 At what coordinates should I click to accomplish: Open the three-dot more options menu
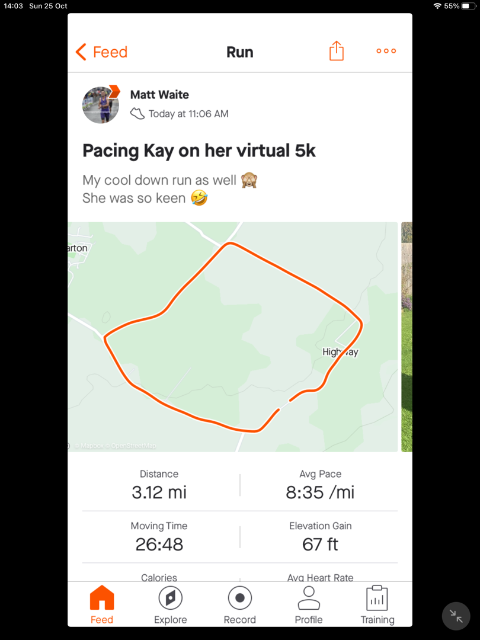386,51
